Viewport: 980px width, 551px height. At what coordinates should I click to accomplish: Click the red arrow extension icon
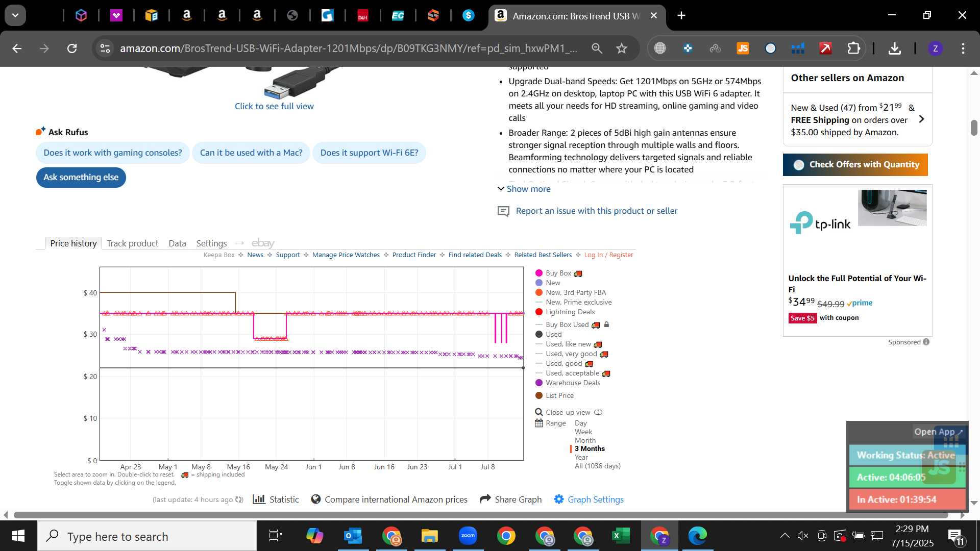pos(825,48)
